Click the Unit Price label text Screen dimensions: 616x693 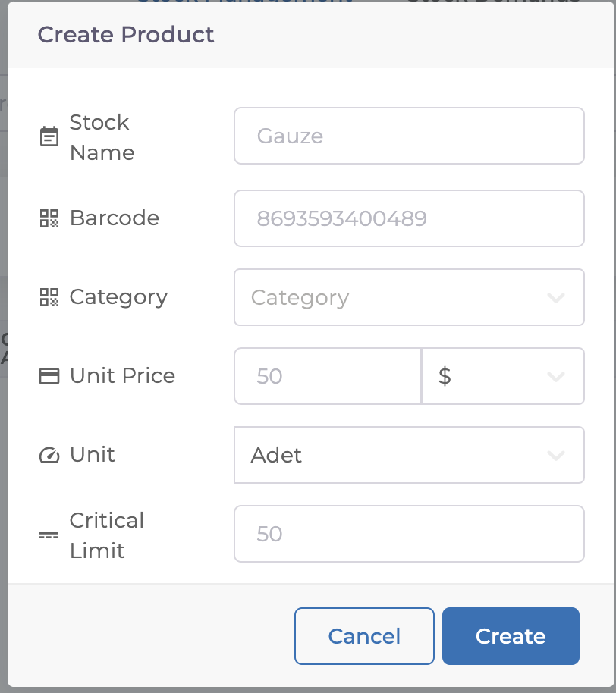click(x=122, y=376)
